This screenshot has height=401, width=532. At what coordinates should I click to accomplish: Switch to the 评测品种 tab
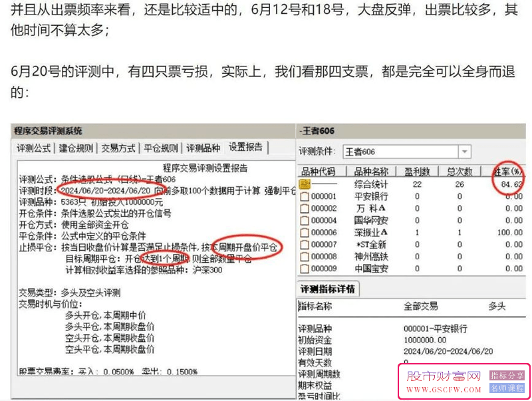point(203,148)
